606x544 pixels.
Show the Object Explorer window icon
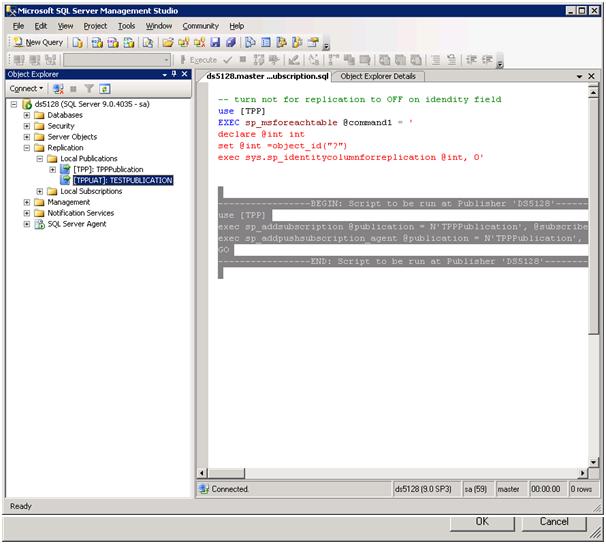282,42
